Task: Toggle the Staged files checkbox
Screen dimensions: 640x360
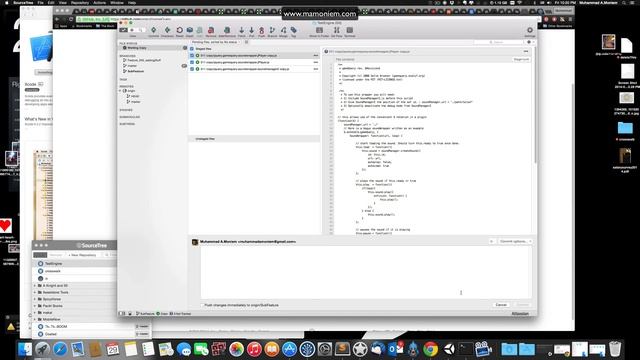Action: click(x=192, y=49)
